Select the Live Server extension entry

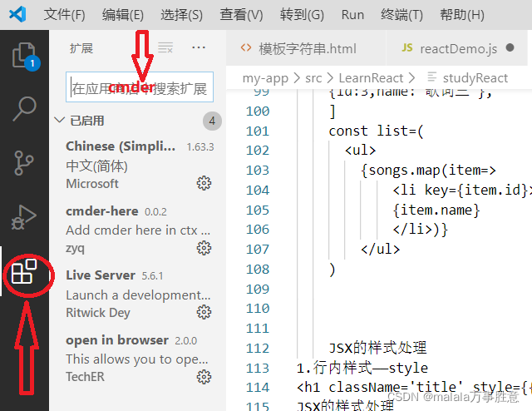pos(139,294)
